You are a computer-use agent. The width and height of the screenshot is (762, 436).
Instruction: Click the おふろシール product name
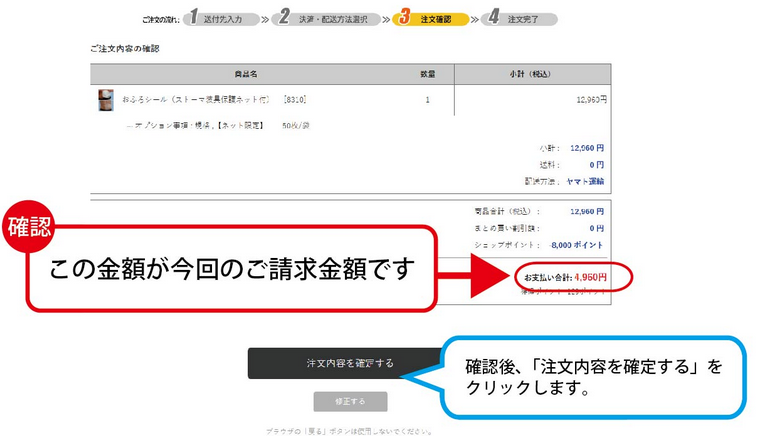(x=198, y=100)
